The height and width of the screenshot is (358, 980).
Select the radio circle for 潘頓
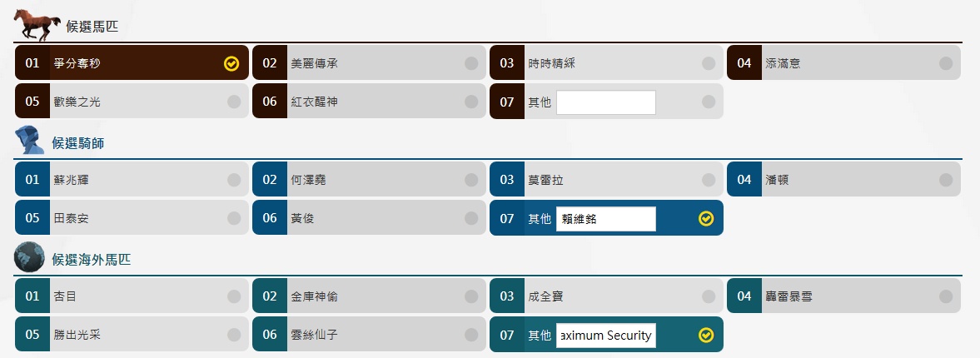946,180
